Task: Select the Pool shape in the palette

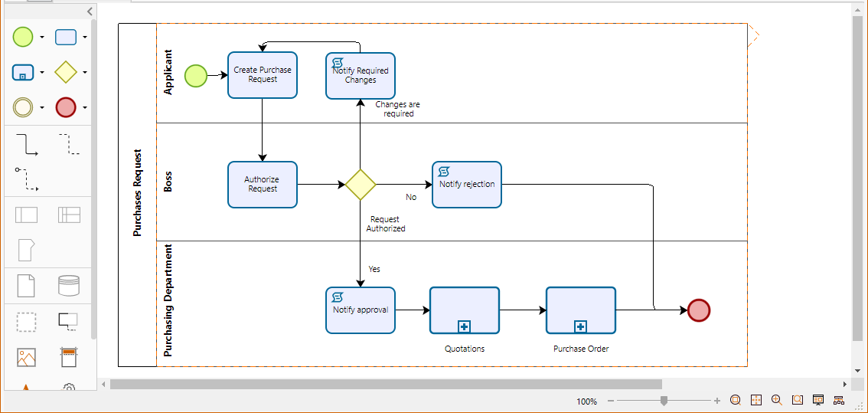Action: point(27,215)
